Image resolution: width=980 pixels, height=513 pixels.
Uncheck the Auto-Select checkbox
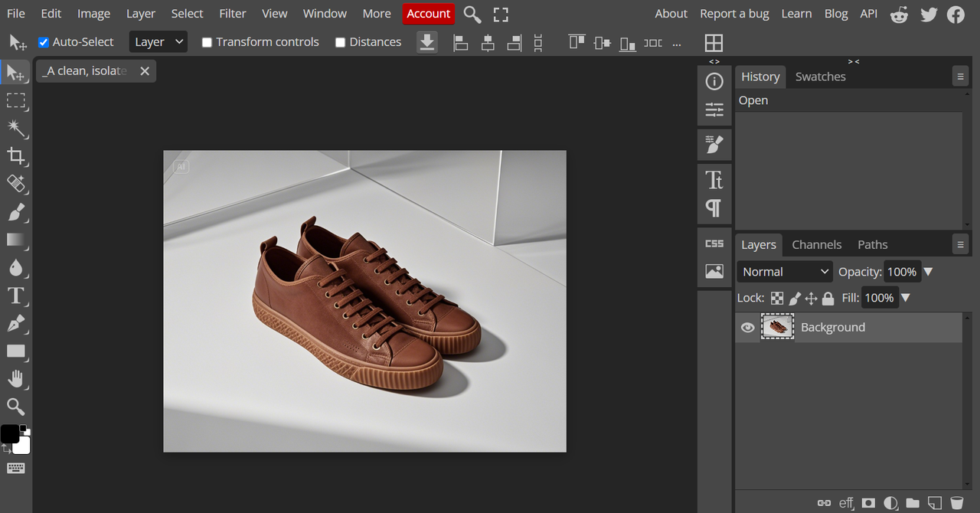44,43
